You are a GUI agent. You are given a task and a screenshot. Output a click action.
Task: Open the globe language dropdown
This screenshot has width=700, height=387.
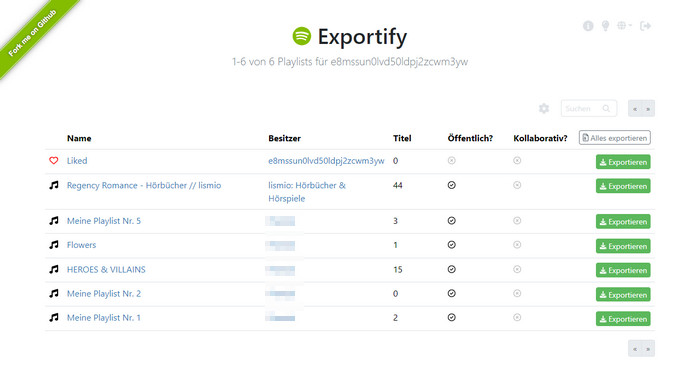(x=624, y=25)
